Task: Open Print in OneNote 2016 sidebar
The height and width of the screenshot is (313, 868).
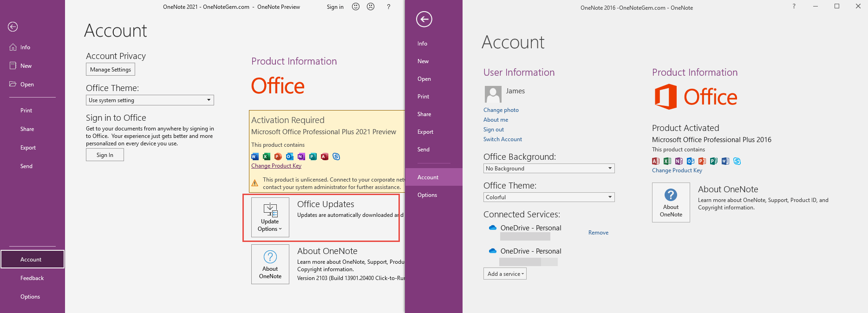Action: pyautogui.click(x=434, y=97)
